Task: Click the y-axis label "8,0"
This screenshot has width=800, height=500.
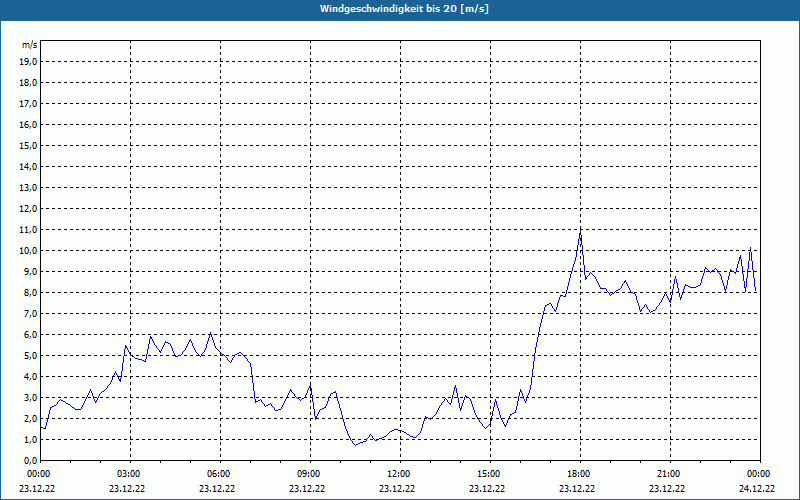Action: (x=31, y=292)
